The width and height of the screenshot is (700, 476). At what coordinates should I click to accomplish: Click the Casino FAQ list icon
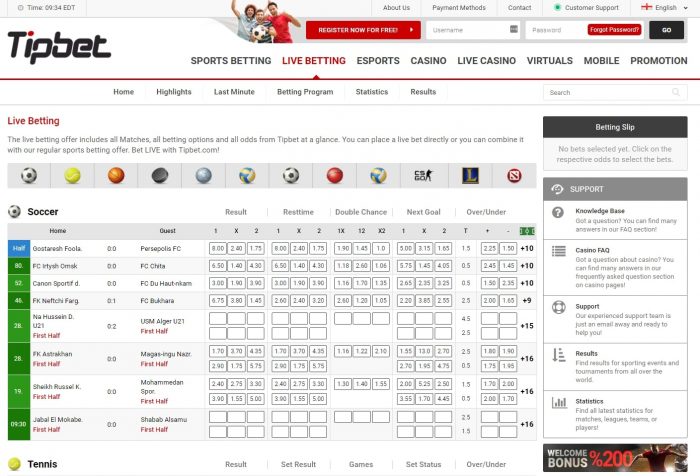click(x=558, y=251)
